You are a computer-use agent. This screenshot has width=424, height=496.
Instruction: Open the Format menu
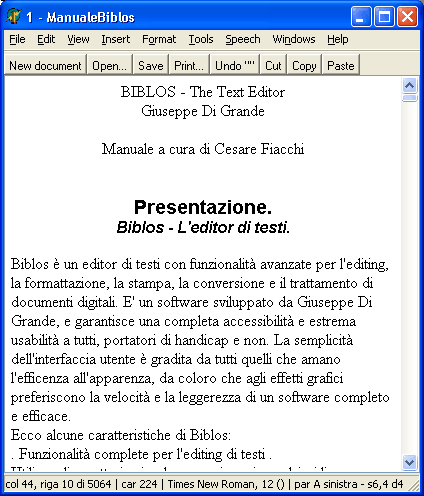tap(159, 39)
